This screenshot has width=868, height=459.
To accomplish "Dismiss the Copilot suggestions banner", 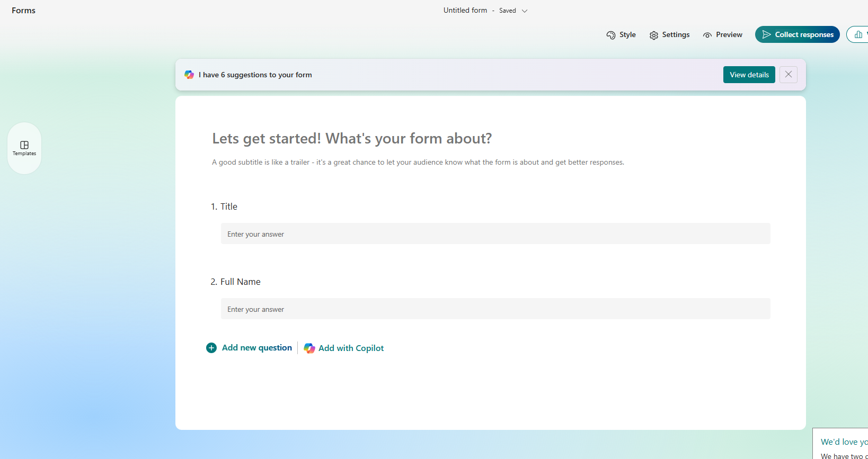I will (x=788, y=75).
